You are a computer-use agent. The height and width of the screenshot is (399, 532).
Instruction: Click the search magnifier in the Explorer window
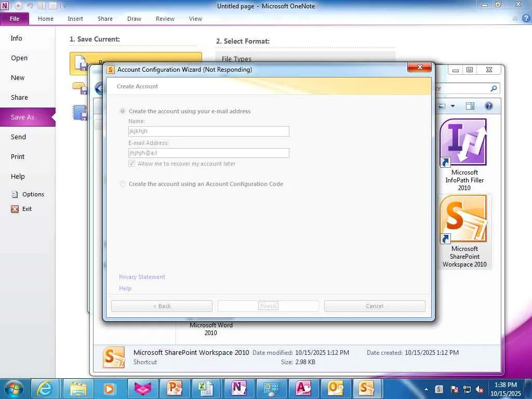[x=494, y=88]
